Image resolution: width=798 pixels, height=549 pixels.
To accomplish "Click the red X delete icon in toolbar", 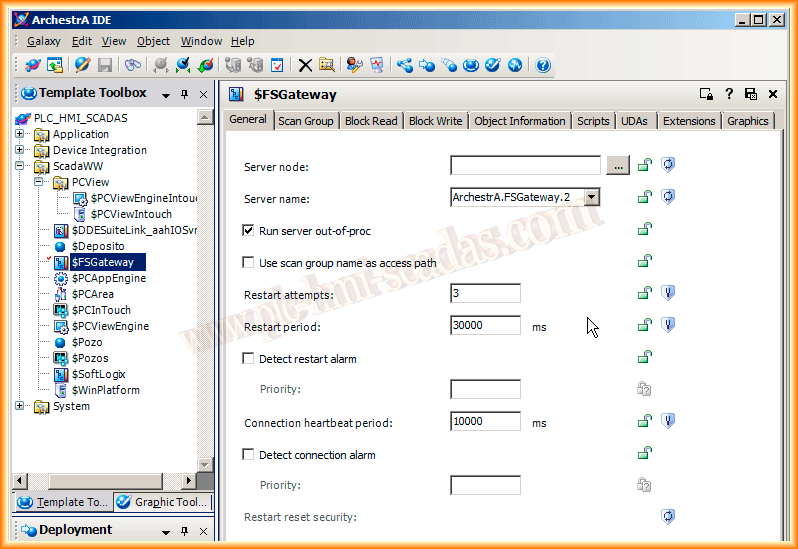I will (x=305, y=65).
